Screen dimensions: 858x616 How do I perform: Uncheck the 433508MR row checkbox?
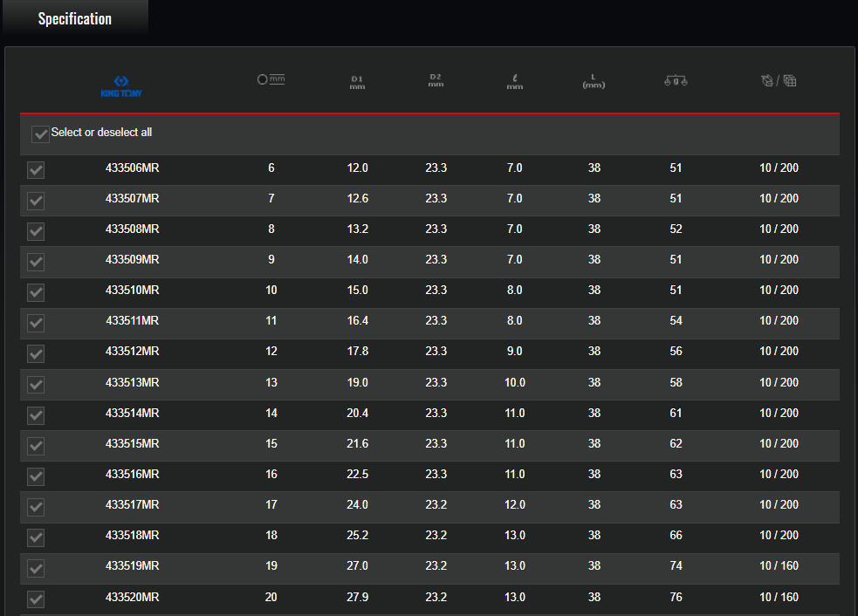tap(36, 231)
